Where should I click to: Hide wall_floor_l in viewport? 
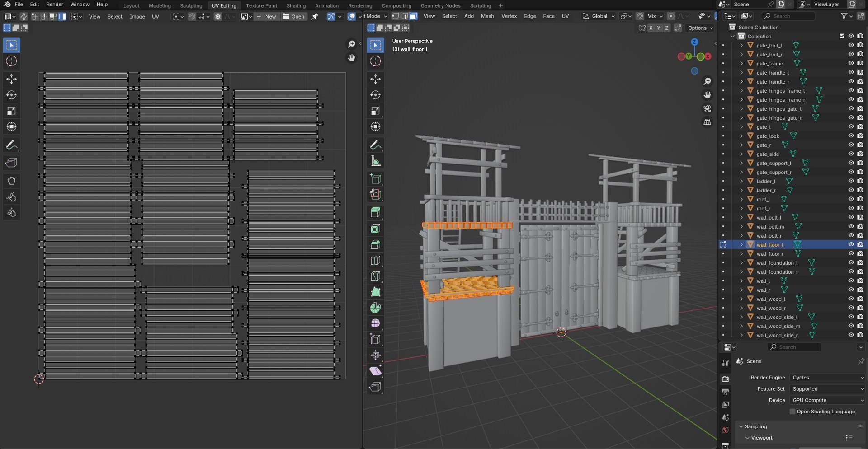pyautogui.click(x=851, y=244)
